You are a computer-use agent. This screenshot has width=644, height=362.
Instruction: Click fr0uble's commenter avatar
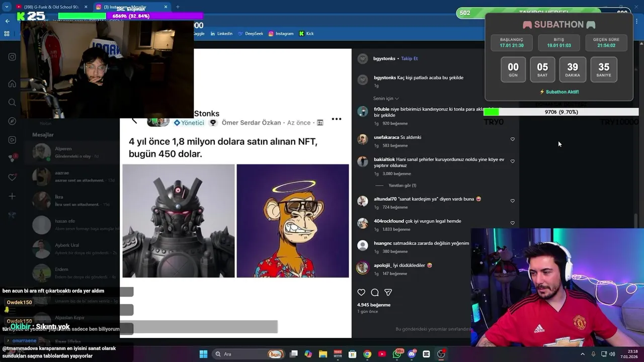[362, 112]
